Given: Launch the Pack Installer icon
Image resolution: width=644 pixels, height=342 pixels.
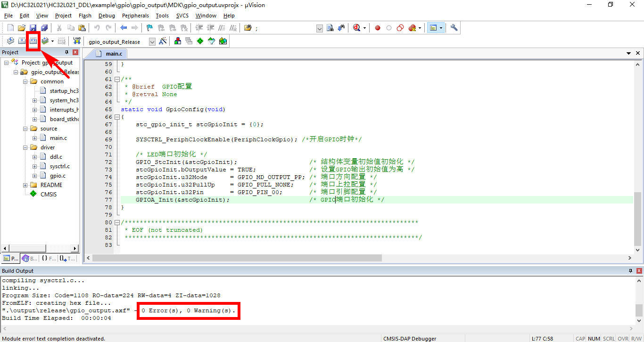Looking at the screenshot, I should pos(223,41).
